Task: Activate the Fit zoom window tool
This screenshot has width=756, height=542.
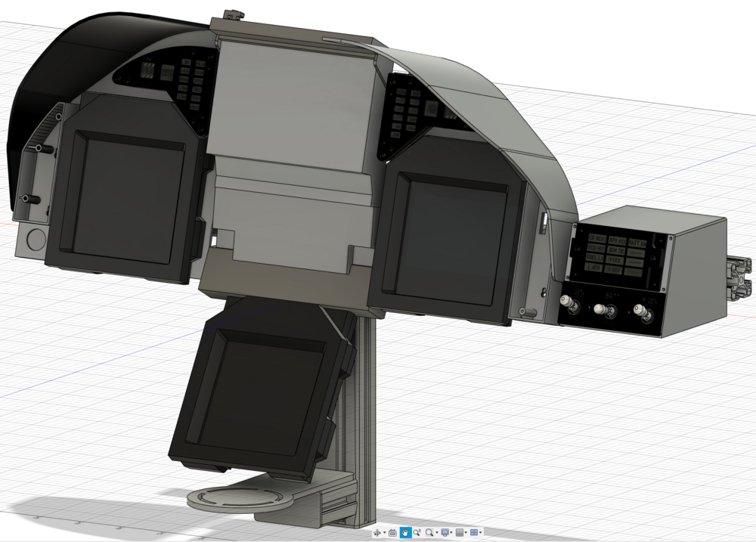Action: [429, 532]
